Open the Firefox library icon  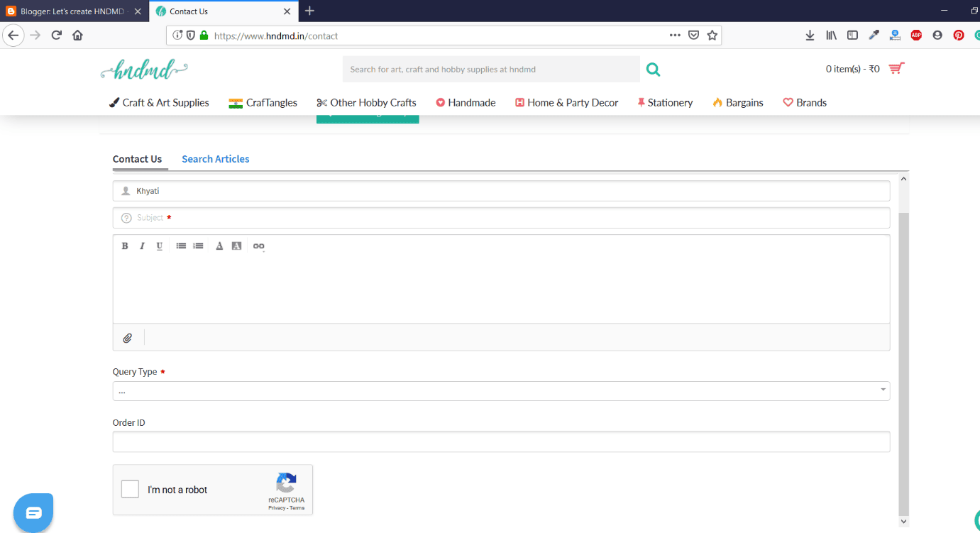pyautogui.click(x=831, y=35)
